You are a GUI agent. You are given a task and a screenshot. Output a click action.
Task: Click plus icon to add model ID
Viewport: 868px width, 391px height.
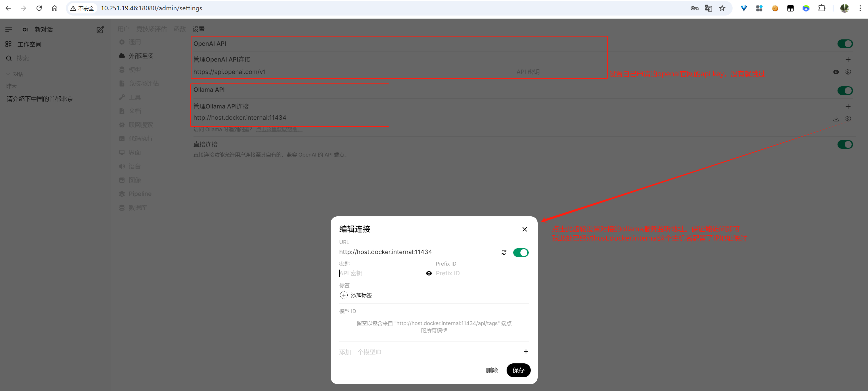526,352
